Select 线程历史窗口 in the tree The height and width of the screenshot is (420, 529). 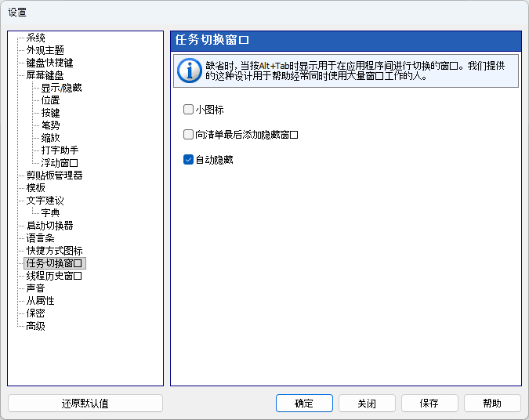point(54,276)
